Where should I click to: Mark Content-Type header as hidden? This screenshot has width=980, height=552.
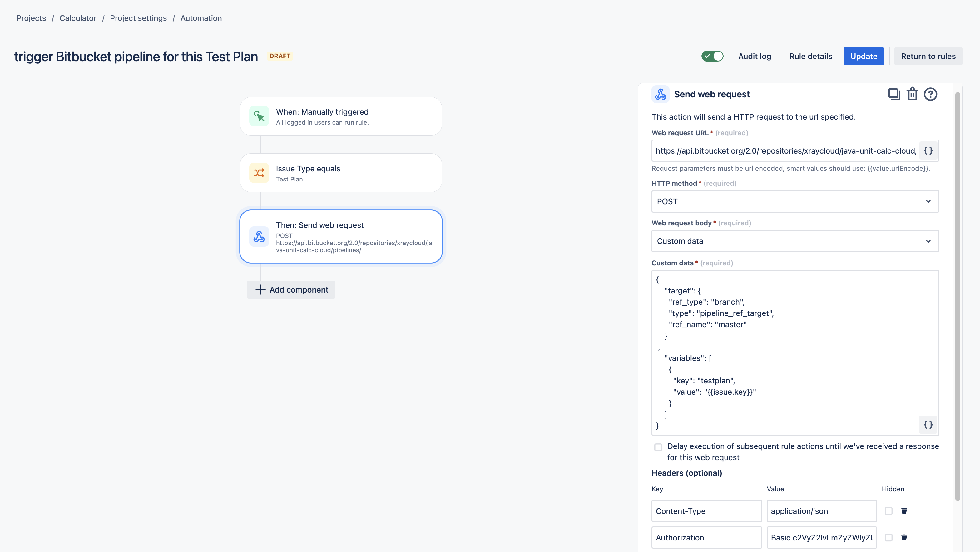(x=889, y=511)
